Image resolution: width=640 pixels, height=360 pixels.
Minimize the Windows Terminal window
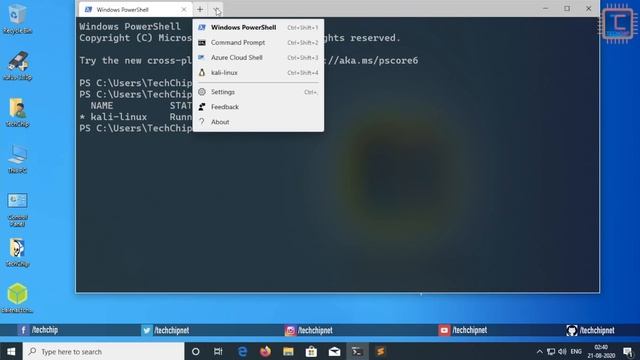(x=546, y=9)
